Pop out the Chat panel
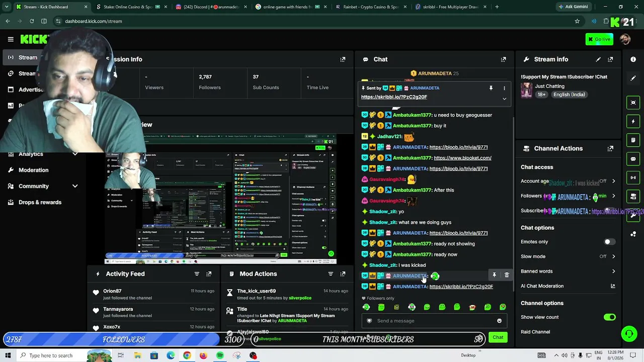 [503, 59]
